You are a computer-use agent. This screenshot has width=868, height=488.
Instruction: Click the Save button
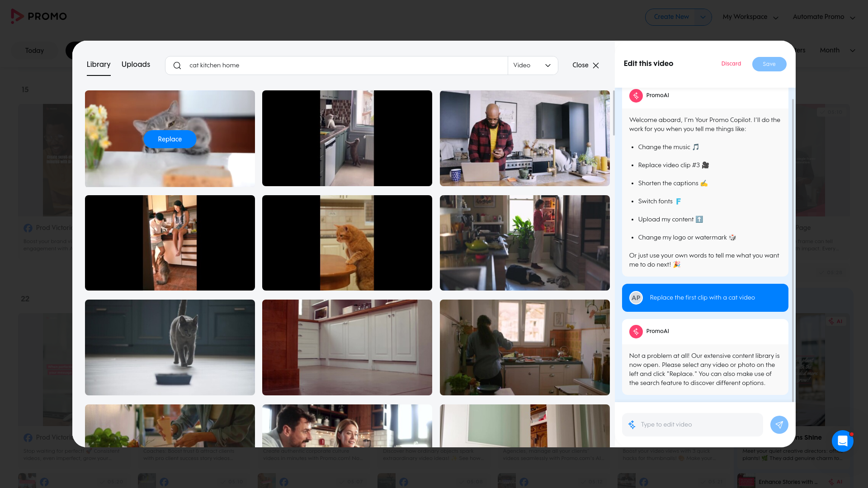pyautogui.click(x=769, y=64)
